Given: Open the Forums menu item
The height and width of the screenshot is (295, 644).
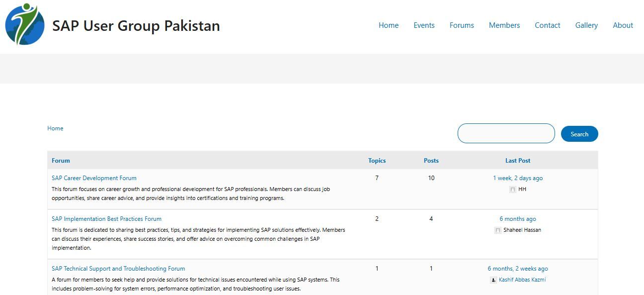Looking at the screenshot, I should (x=462, y=25).
